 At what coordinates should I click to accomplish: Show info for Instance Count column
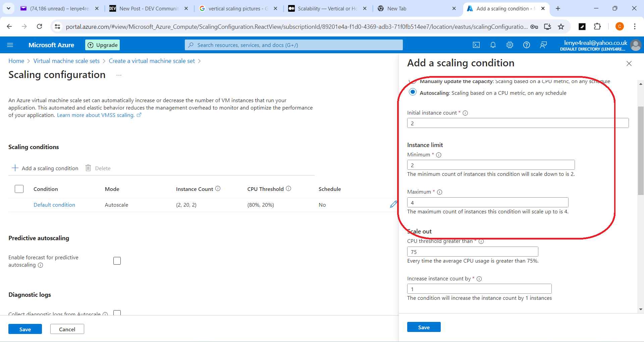[218, 189]
